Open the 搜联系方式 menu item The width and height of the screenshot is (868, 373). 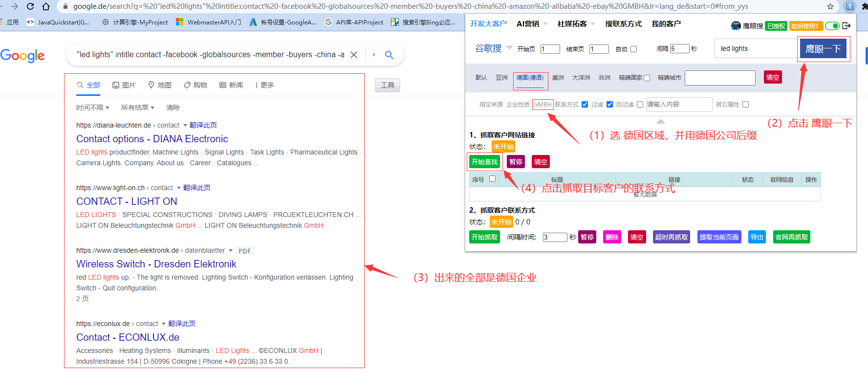(x=623, y=23)
